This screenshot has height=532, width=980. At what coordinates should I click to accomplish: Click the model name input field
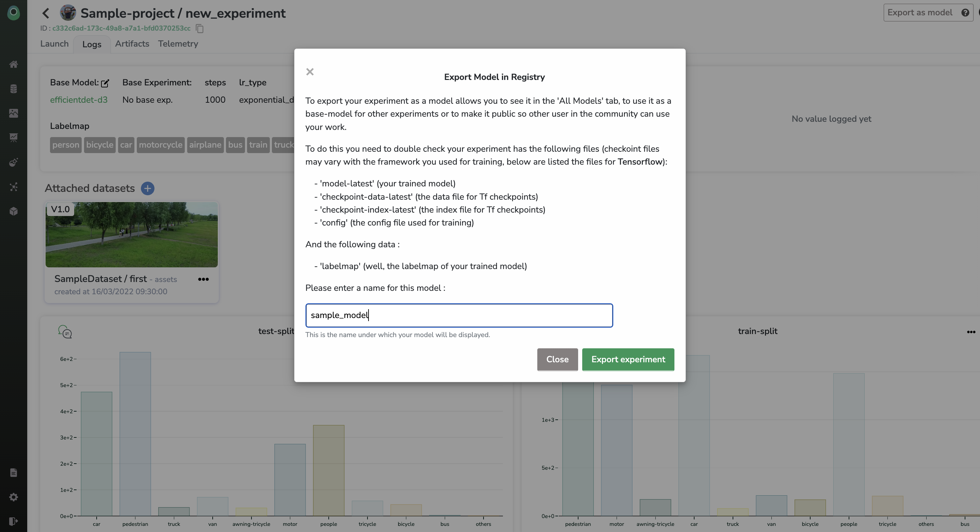point(459,315)
